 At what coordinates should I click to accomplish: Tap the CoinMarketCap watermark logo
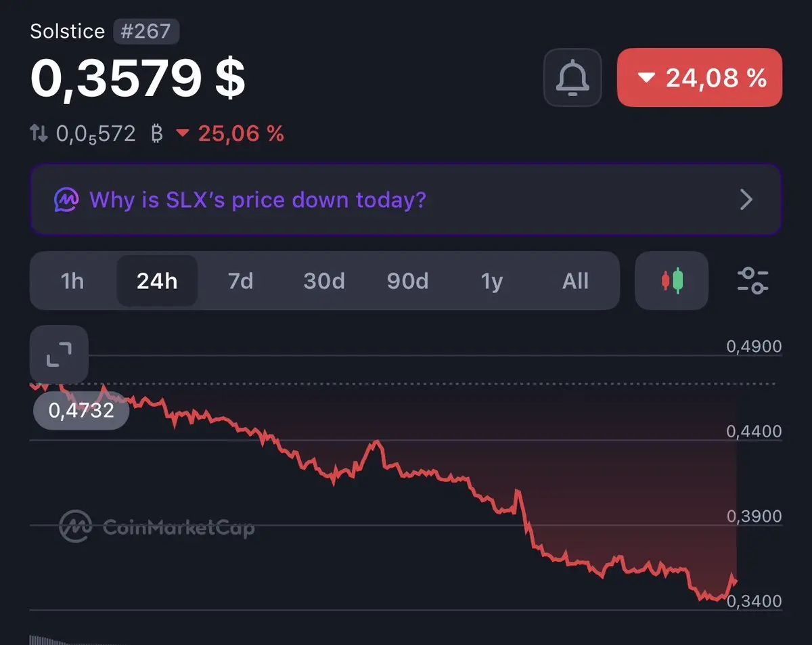point(157,526)
